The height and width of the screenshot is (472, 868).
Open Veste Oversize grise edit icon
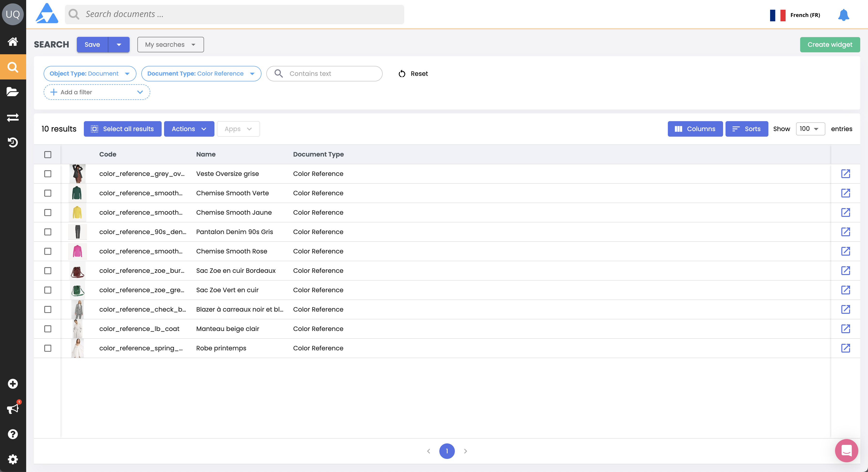coord(846,173)
